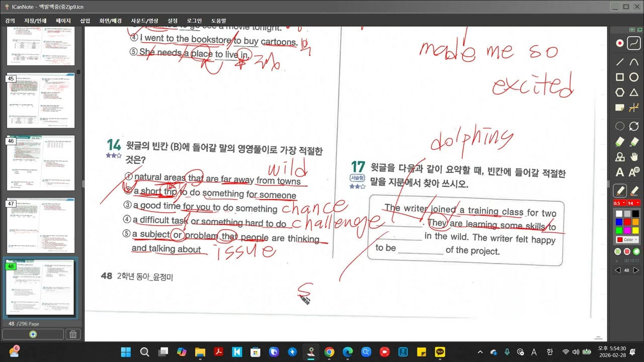Image resolution: width=644 pixels, height=362 pixels.
Task: Open the pen thickness 0.5 dropdown
Action: click(619, 203)
